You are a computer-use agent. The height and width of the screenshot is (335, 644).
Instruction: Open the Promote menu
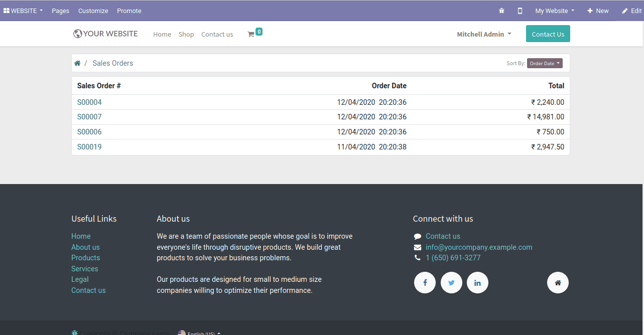click(x=129, y=11)
